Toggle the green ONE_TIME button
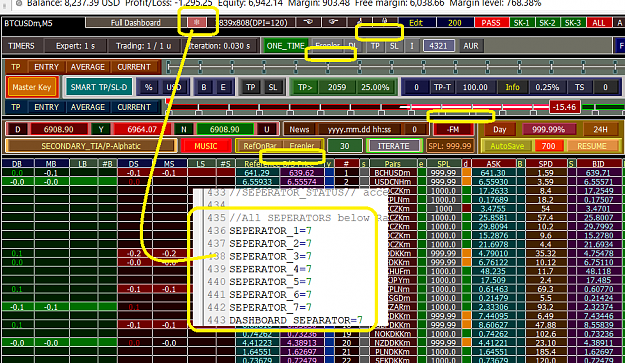 tap(285, 46)
